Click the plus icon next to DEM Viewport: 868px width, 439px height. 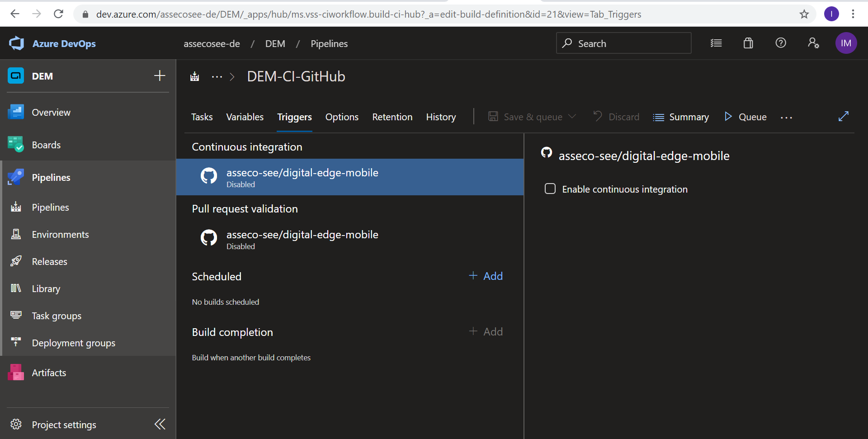(160, 76)
